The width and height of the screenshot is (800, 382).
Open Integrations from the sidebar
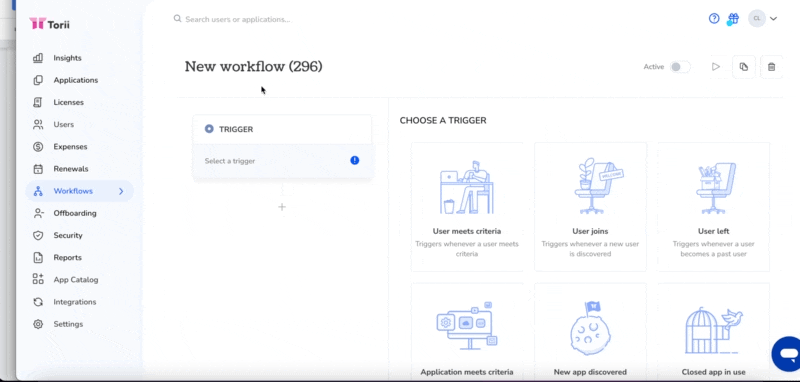click(74, 302)
